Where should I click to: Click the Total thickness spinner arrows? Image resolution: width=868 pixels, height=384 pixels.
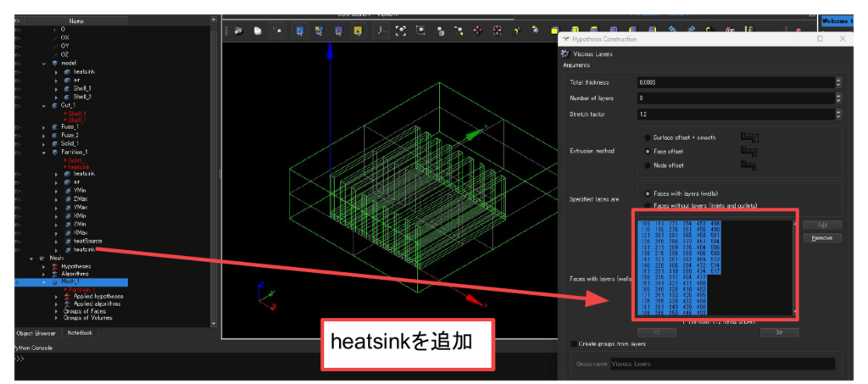(x=838, y=82)
